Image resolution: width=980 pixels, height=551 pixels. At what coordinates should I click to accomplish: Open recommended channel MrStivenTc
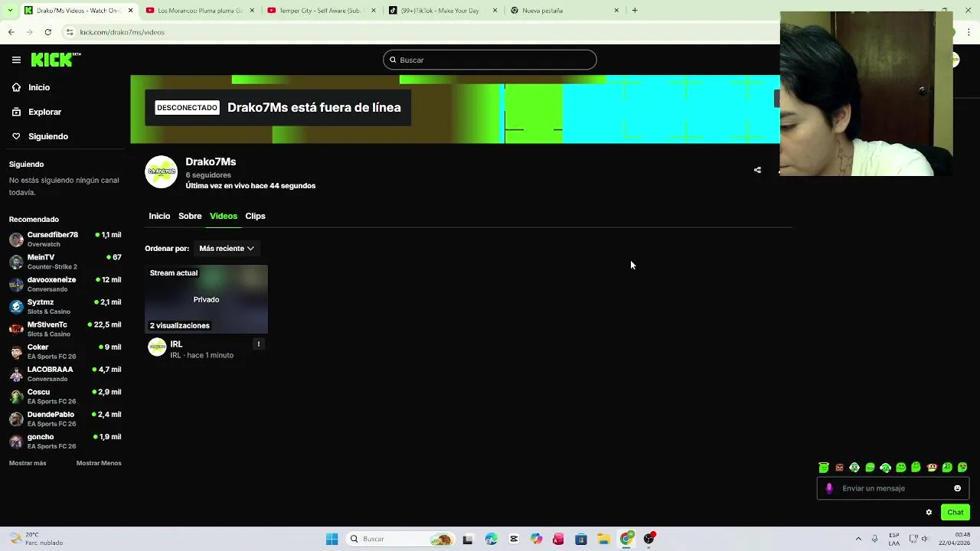point(65,329)
